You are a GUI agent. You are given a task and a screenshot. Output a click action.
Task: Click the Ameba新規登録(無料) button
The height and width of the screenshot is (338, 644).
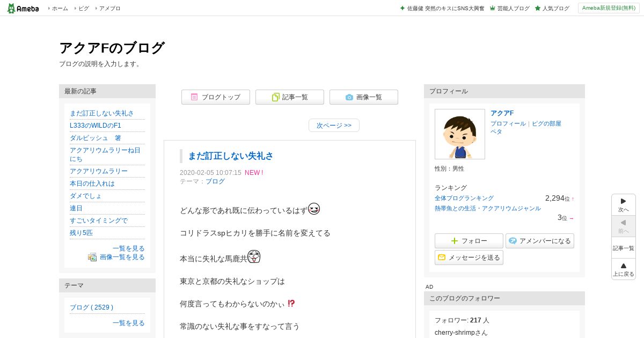(609, 8)
